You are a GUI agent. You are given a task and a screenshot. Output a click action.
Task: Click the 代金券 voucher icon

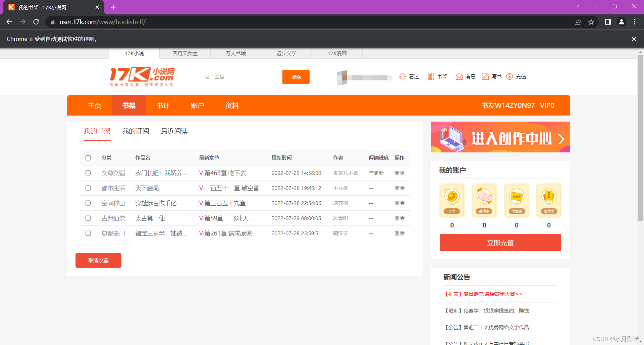point(517,200)
